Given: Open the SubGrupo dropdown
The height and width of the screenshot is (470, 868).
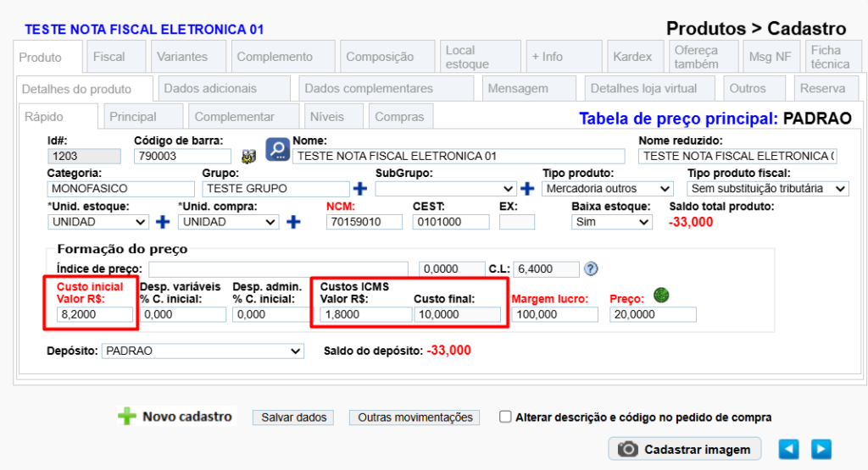Looking at the screenshot, I should (x=446, y=189).
